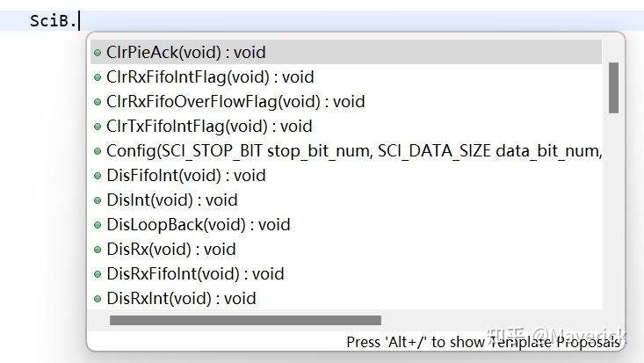Choose DisRxFifoInt(void) entry

tap(195, 274)
